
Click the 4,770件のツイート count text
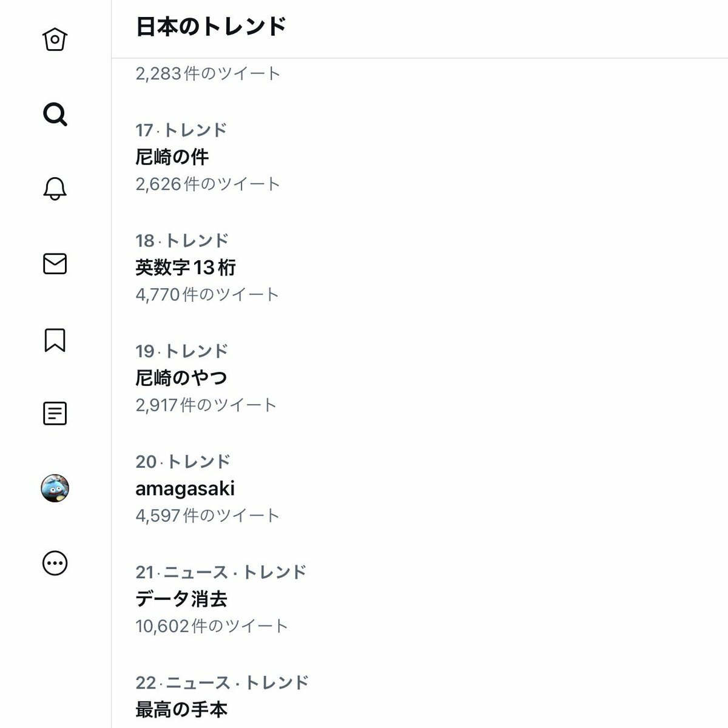207,294
